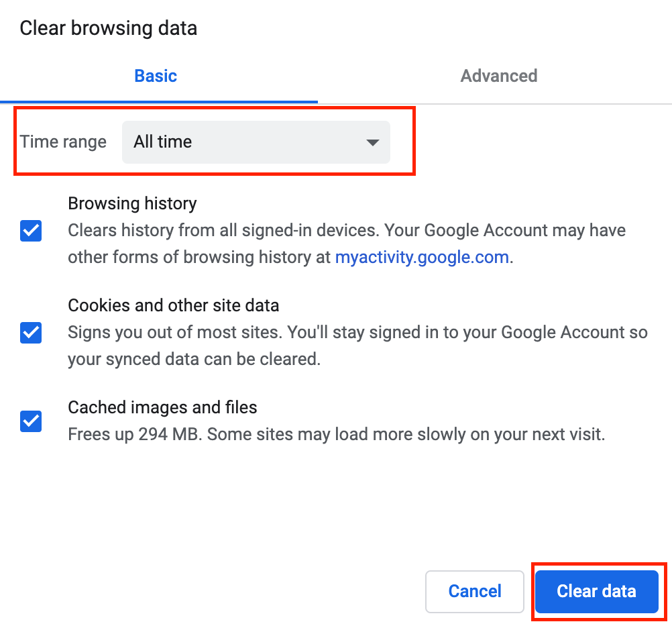Click the Cookies and other site data heading

[173, 305]
